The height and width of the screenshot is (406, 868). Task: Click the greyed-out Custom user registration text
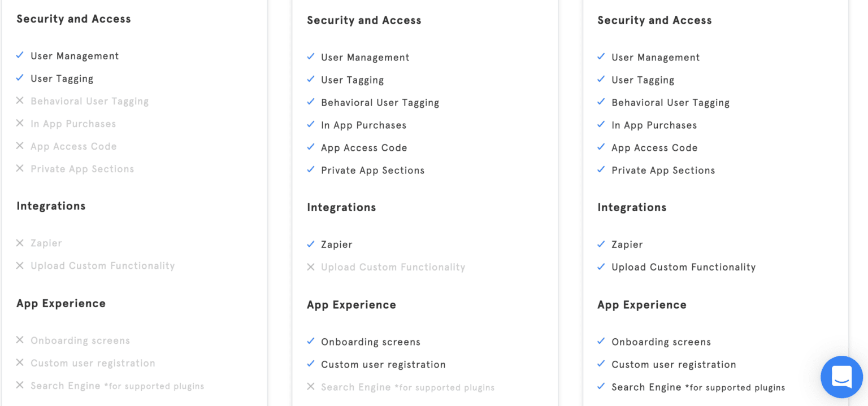coord(93,364)
